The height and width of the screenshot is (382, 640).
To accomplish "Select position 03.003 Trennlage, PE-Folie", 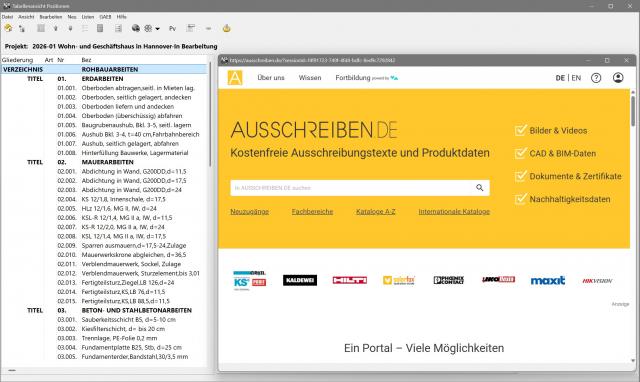I will coord(104,338).
